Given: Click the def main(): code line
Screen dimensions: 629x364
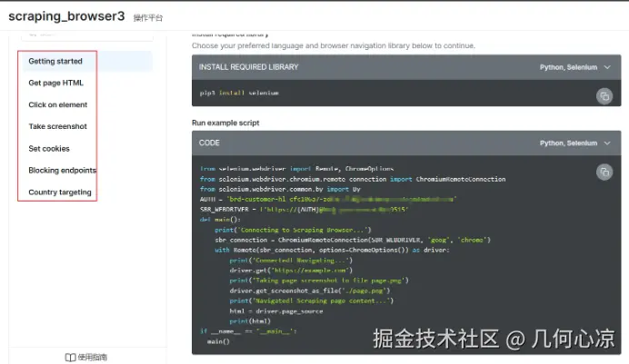Looking at the screenshot, I should pyautogui.click(x=220, y=220).
